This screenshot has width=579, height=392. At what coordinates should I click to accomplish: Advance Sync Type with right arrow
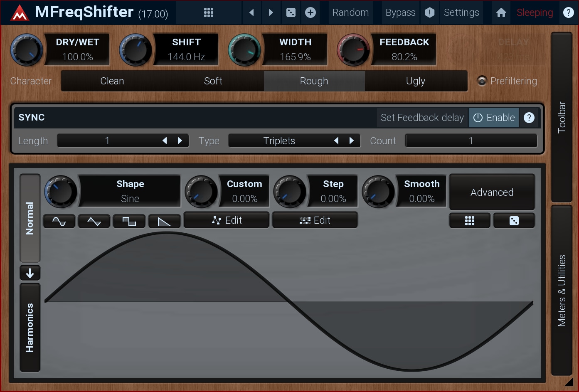352,141
